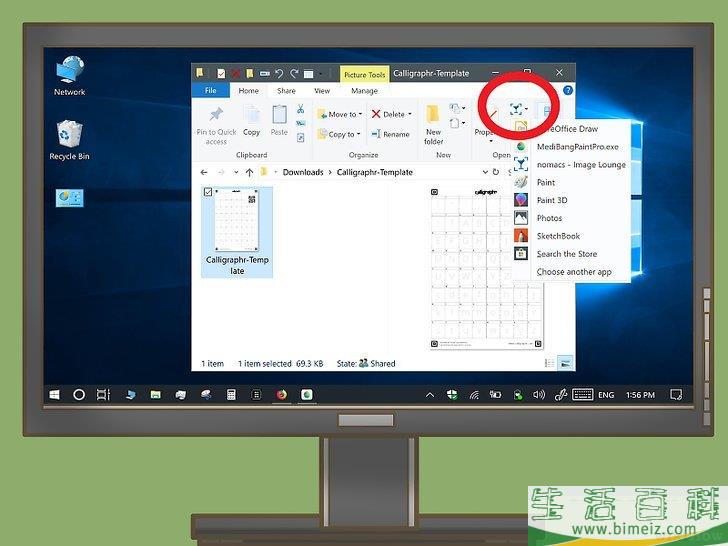Go up one folder level arrow
This screenshot has height=546, width=728.
(x=249, y=172)
